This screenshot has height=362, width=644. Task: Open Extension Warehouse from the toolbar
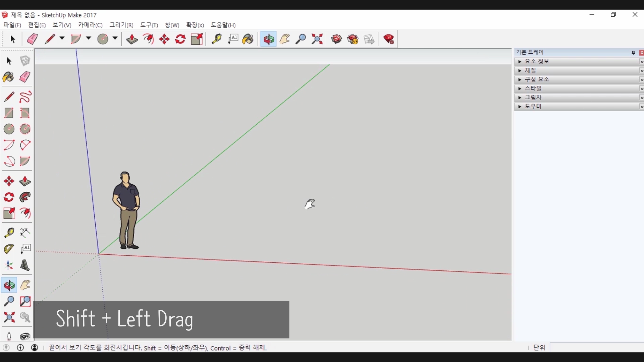[x=353, y=39]
